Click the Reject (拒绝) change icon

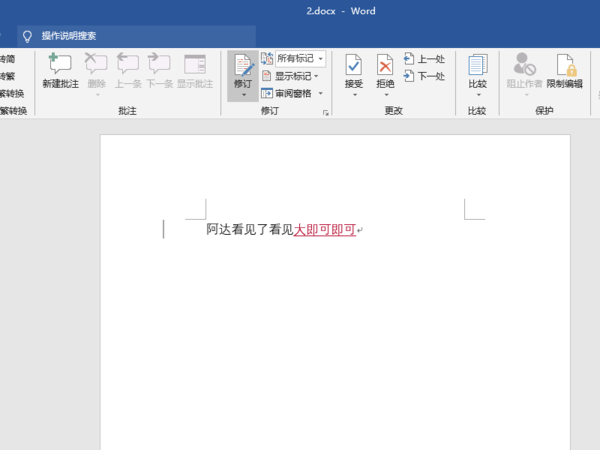coord(385,65)
